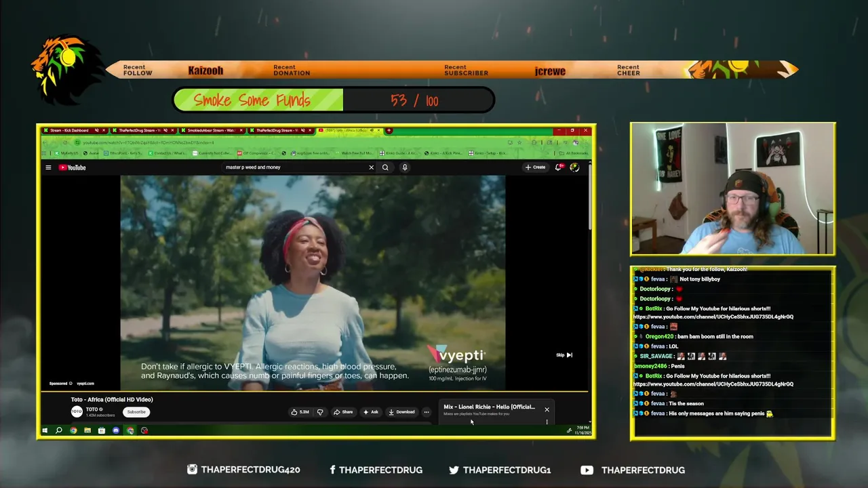Open the YouTube account avatar menu
868x488 pixels.
click(574, 167)
